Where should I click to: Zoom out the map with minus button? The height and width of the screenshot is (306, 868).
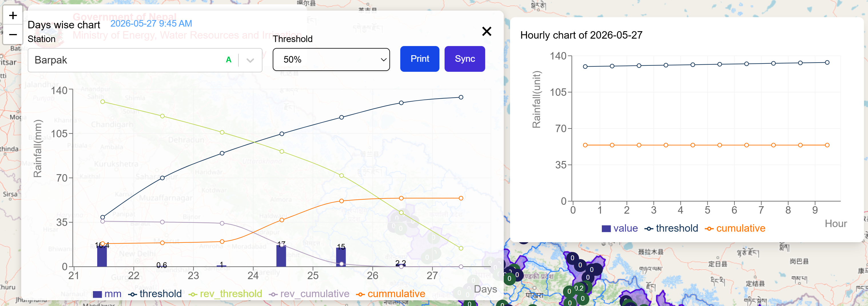(x=13, y=34)
